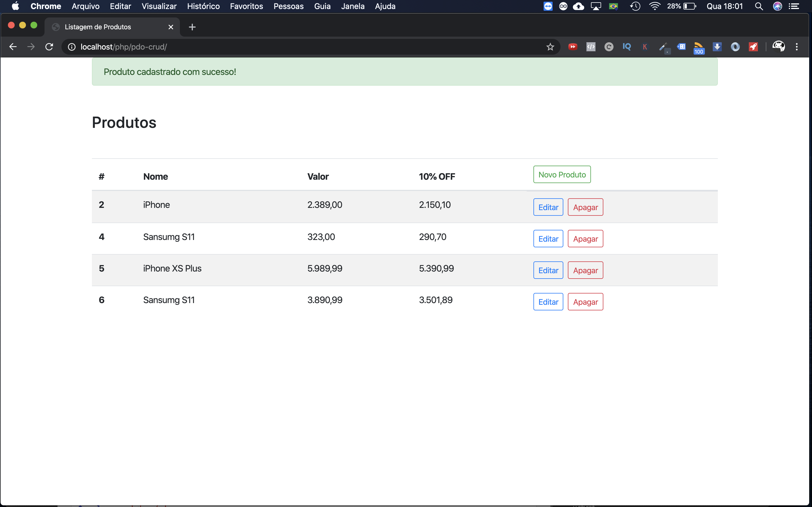812x507 pixels.
Task: Open the Favoritos menu in the menu bar
Action: tap(246, 6)
